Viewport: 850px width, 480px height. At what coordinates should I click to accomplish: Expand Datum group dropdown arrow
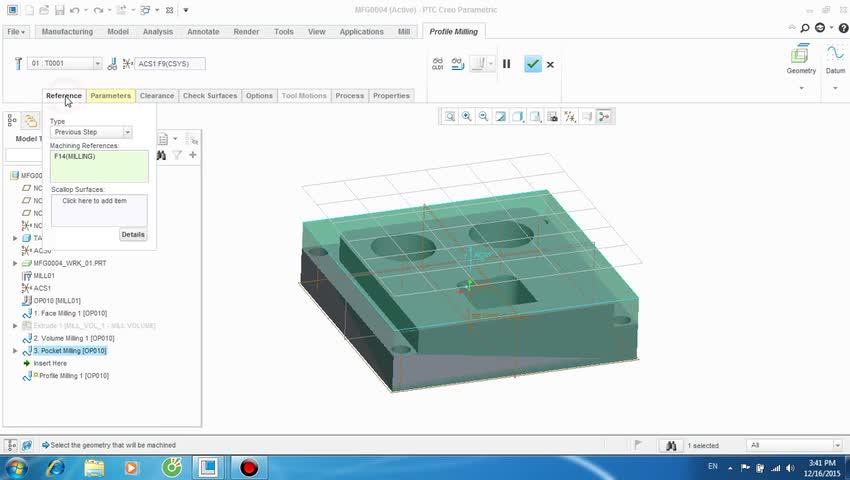click(x=835, y=88)
